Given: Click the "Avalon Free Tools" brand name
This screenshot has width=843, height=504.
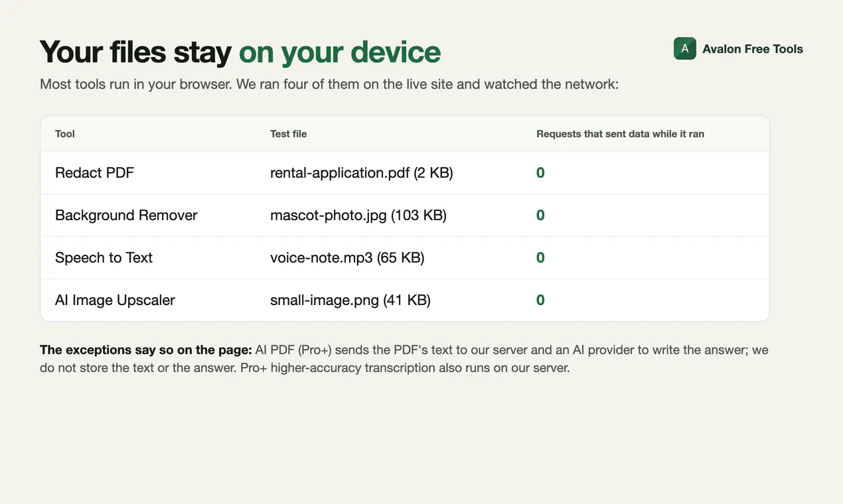Looking at the screenshot, I should tap(753, 49).
